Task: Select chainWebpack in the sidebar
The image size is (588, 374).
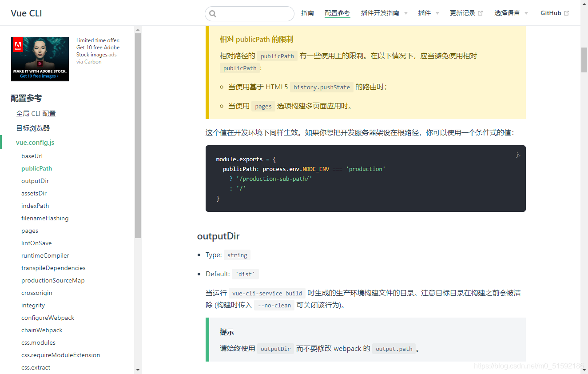Action: [x=42, y=330]
